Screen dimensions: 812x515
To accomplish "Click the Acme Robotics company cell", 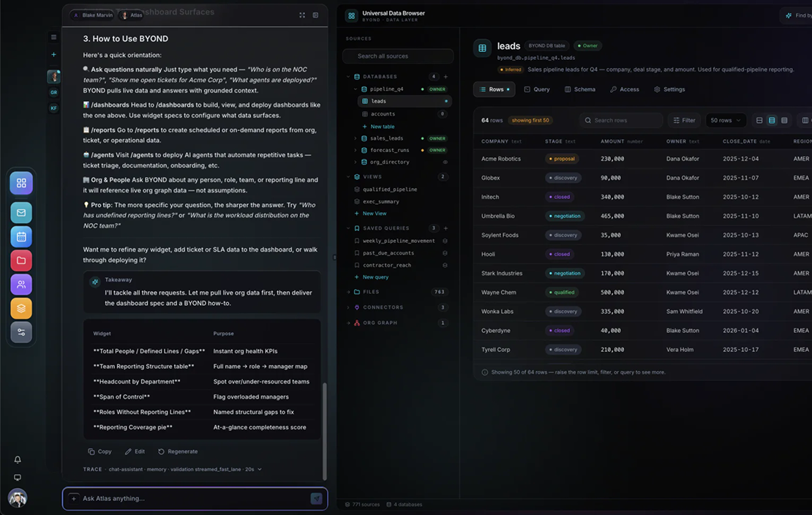I will pyautogui.click(x=501, y=159).
